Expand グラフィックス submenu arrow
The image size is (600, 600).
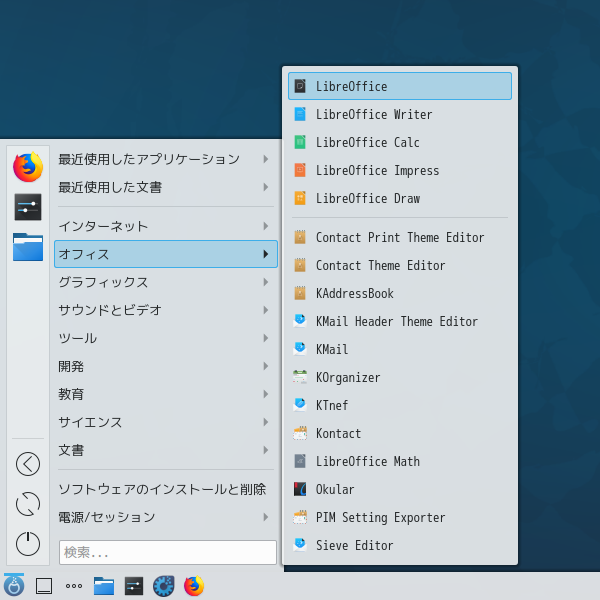tap(266, 282)
